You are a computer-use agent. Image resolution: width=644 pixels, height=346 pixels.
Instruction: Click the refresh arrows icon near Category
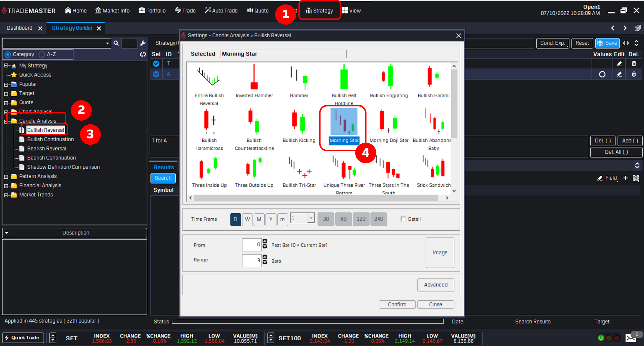[x=143, y=54]
